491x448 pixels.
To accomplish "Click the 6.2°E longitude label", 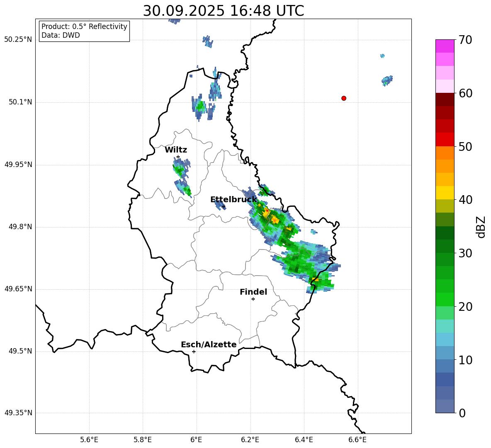I will point(250,440).
